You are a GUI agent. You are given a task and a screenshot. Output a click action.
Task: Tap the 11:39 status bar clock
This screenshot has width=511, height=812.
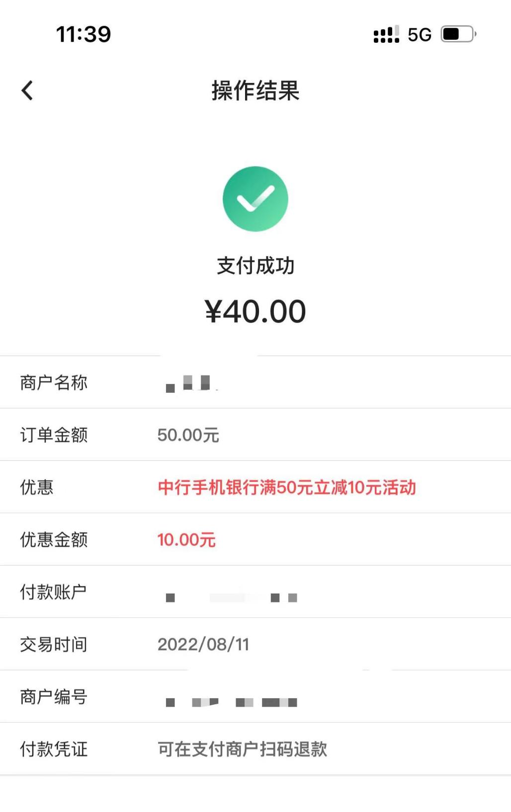84,34
